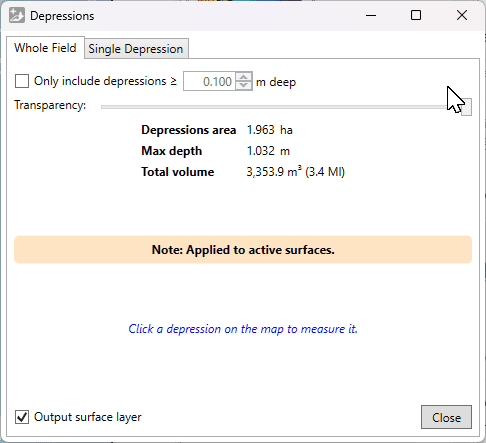Image resolution: width=486 pixels, height=443 pixels.
Task: Click the Depressions area value 1.963
Action: click(261, 130)
